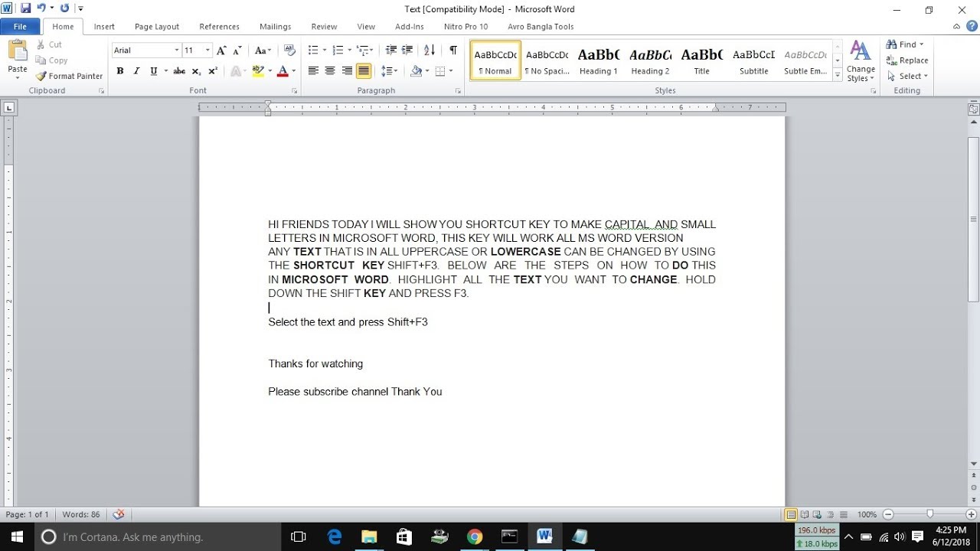This screenshot has height=551, width=980.
Task: Insert a bulleted list
Action: pos(313,51)
